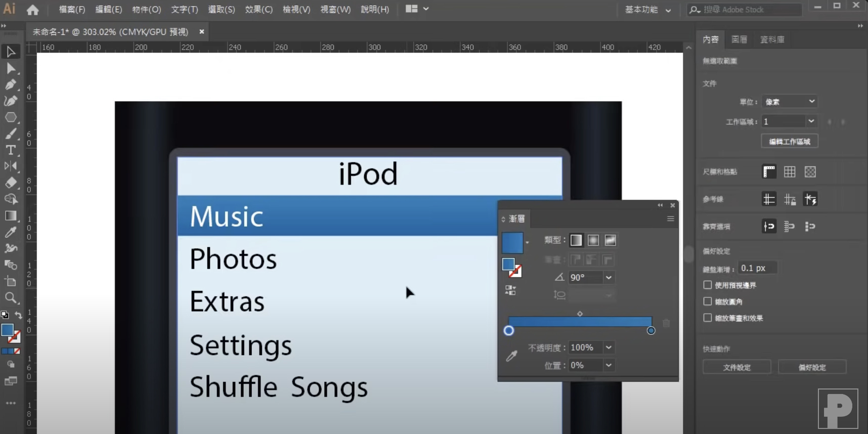Toggle lock guides button
868x434 pixels.
(790, 199)
